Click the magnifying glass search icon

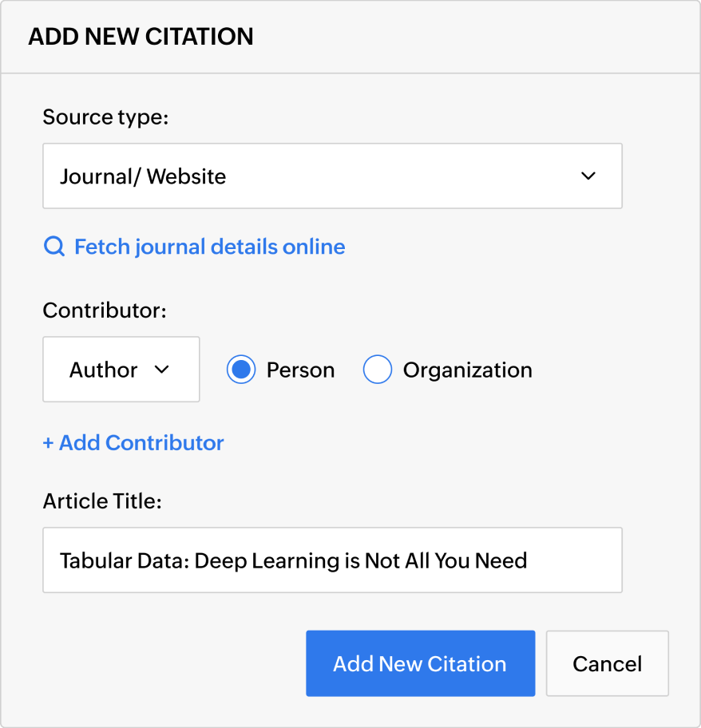click(53, 247)
